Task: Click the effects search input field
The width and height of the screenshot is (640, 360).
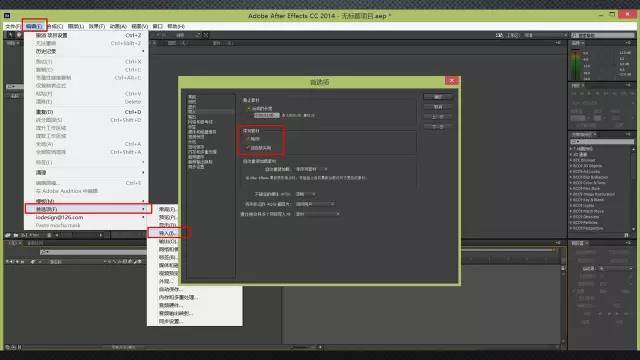Action: click(x=602, y=142)
